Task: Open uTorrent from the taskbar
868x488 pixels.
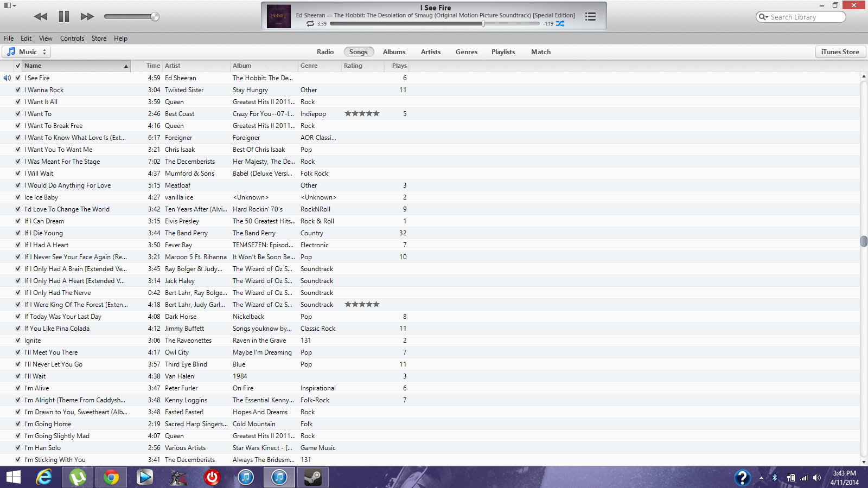Action: [78, 477]
